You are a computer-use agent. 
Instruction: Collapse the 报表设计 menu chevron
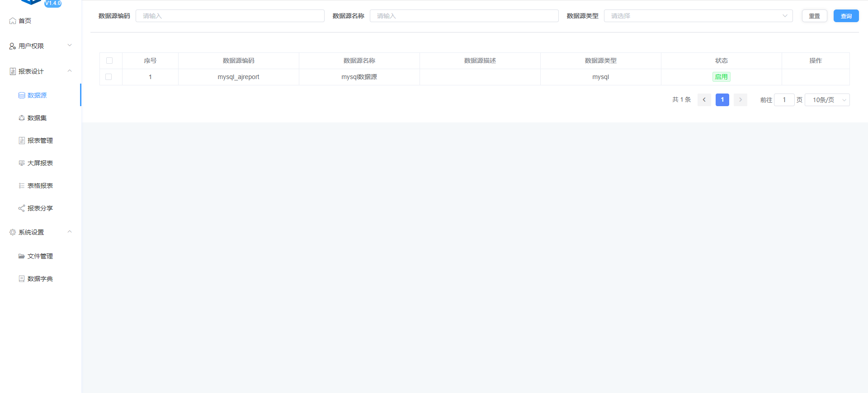point(70,70)
